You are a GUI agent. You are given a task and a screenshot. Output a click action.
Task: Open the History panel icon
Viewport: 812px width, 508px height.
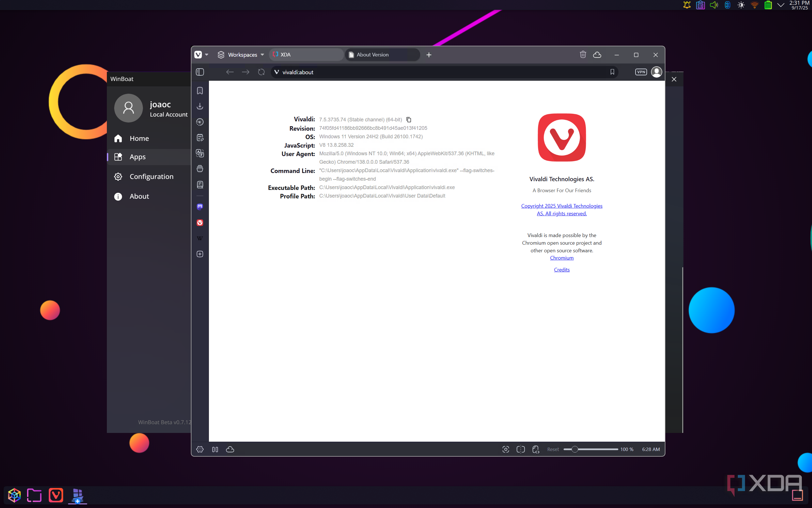click(x=200, y=122)
